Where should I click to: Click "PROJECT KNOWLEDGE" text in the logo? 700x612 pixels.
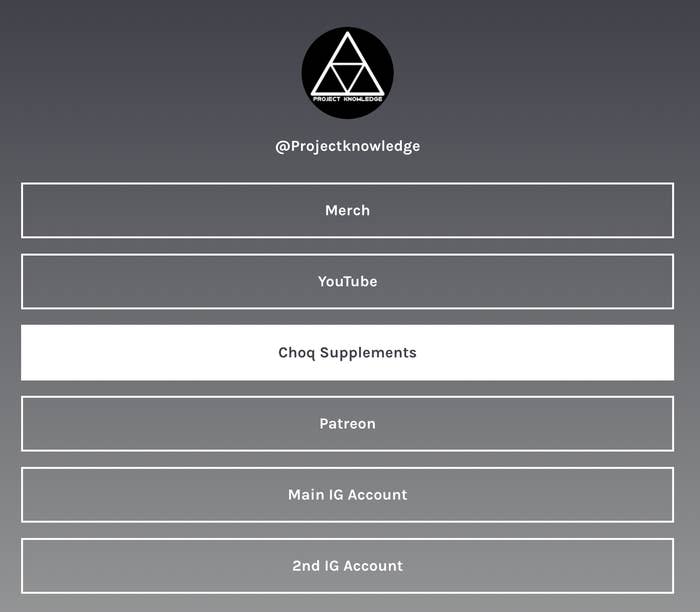click(347, 99)
